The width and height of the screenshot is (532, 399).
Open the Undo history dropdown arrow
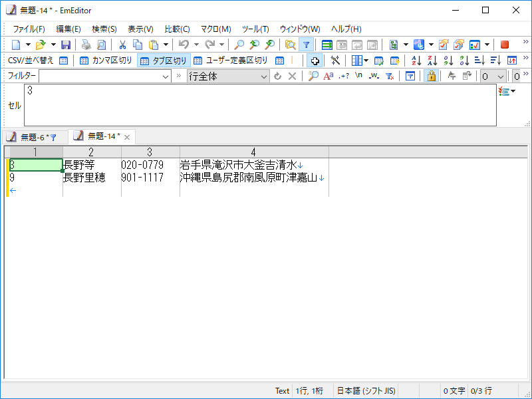click(196, 45)
